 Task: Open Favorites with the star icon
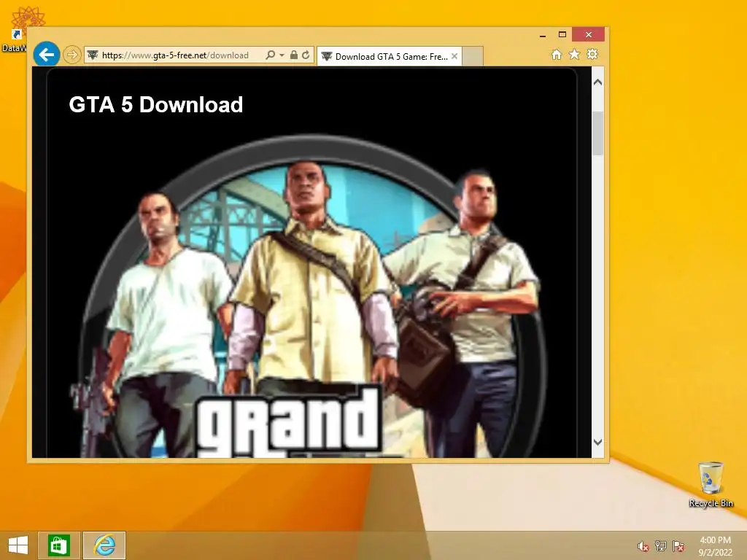575,54
